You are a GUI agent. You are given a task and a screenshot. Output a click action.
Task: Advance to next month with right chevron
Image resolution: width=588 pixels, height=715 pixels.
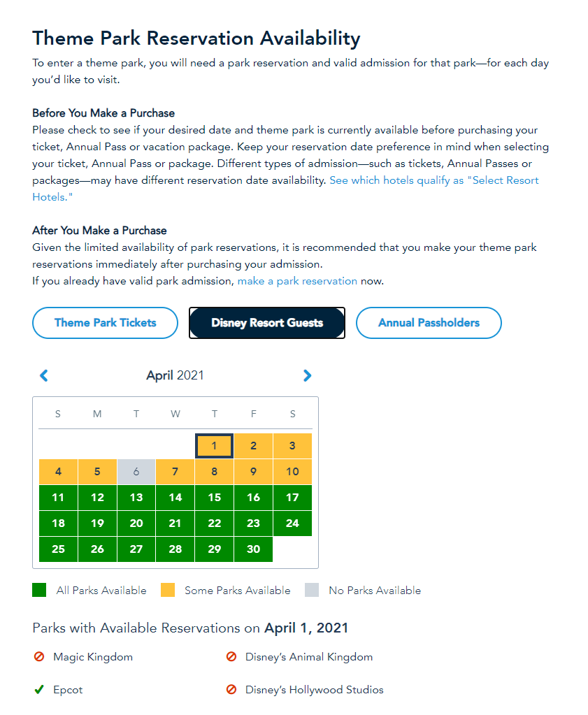(307, 375)
